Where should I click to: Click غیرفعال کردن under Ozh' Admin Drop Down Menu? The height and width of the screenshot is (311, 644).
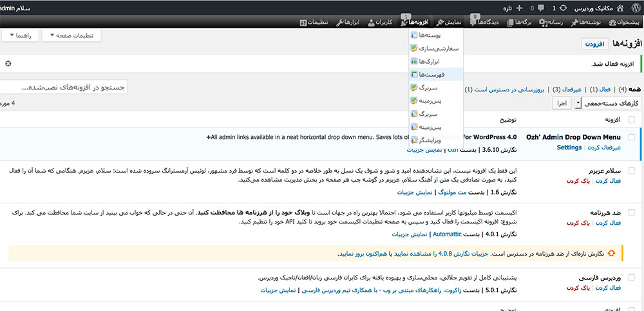pyautogui.click(x=604, y=147)
